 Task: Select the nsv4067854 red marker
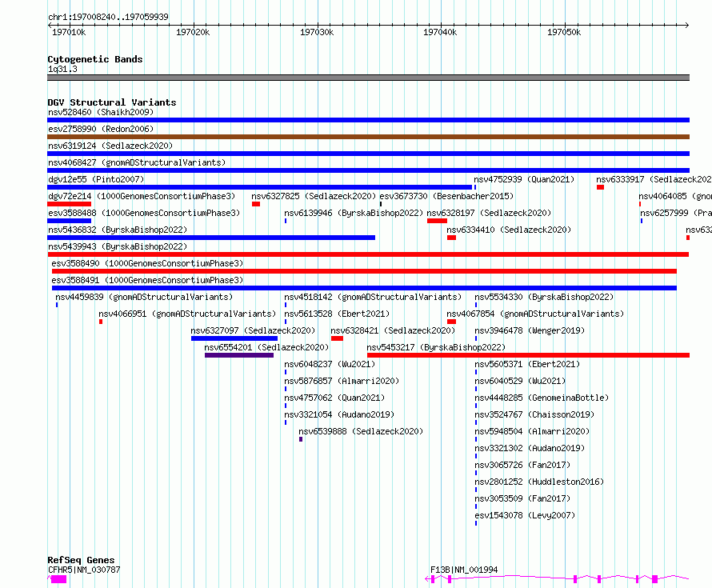click(451, 322)
